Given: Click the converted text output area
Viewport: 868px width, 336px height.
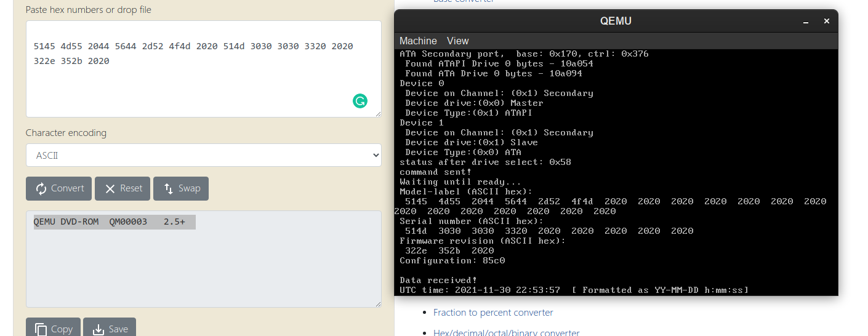Looking at the screenshot, I should click(x=204, y=259).
